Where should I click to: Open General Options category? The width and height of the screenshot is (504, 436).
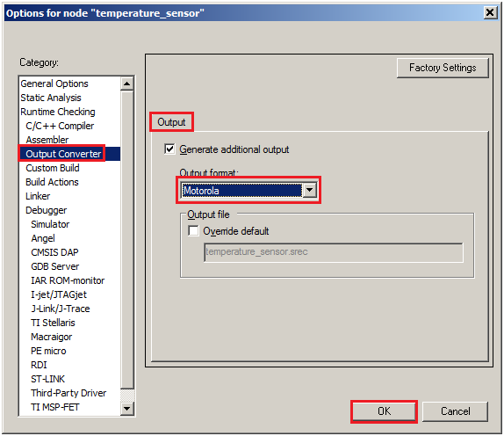point(54,84)
